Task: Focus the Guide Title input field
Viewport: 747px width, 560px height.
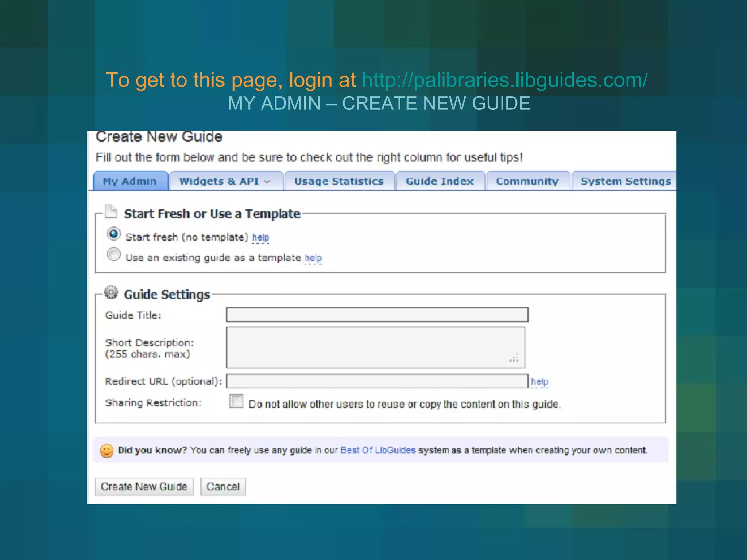Action: tap(377, 315)
